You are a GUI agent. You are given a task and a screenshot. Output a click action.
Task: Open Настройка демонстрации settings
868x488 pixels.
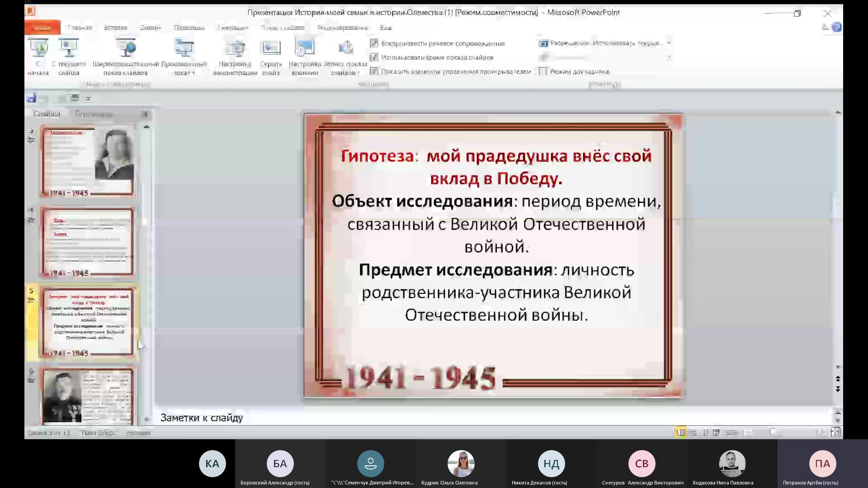click(235, 55)
